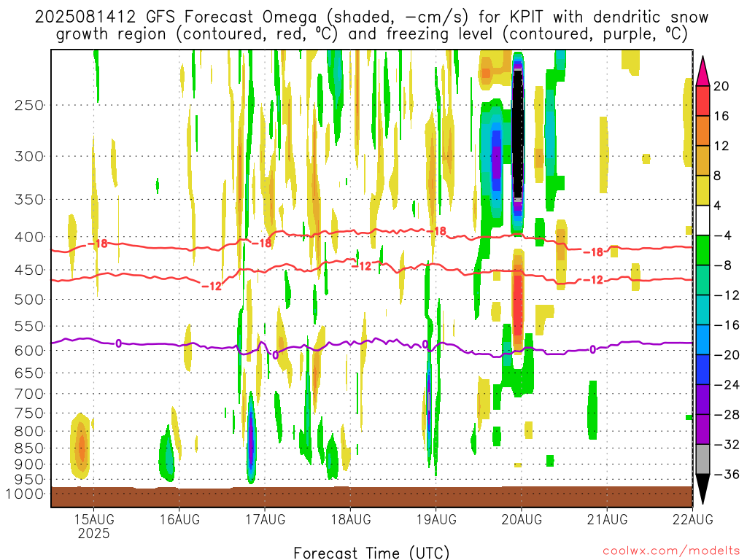Select the 16AUG date label
Screen dimensions: 747x560
pos(179,519)
